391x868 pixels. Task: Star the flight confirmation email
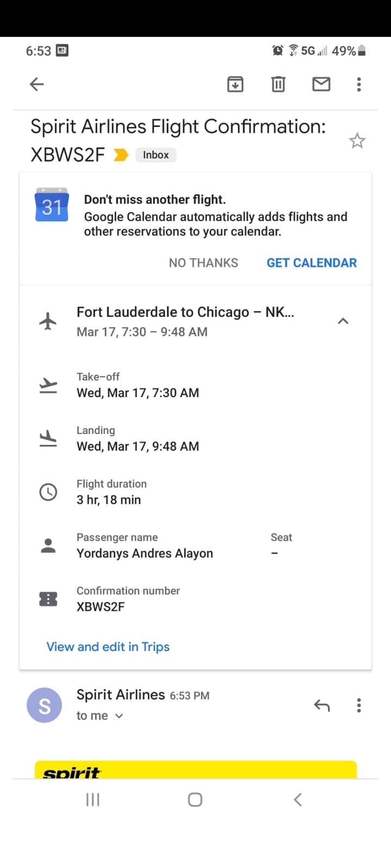coord(357,141)
